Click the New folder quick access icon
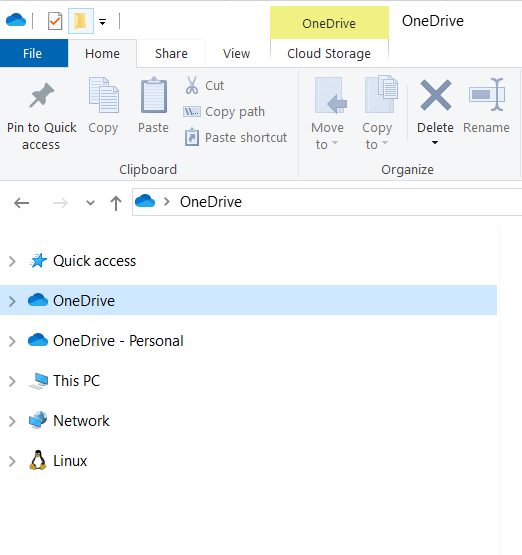This screenshot has height=555, width=522. coord(81,21)
